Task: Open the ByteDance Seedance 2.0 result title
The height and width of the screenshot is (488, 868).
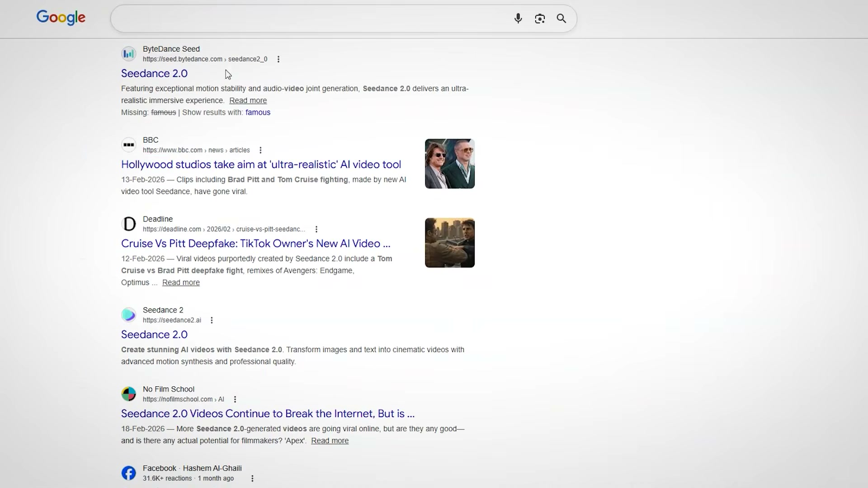Action: (154, 73)
